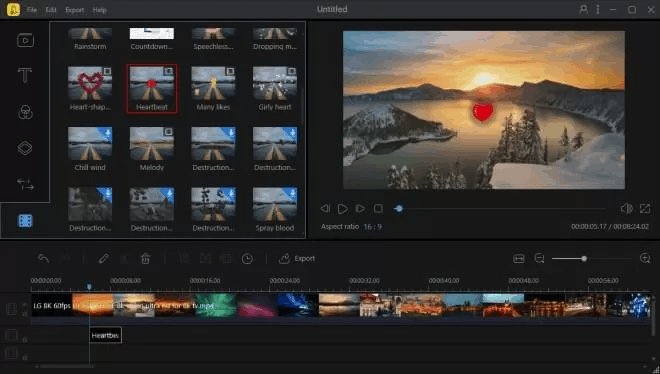Click the delete trash icon in the timeline toolbar
The width and height of the screenshot is (660, 374).
[x=145, y=258]
